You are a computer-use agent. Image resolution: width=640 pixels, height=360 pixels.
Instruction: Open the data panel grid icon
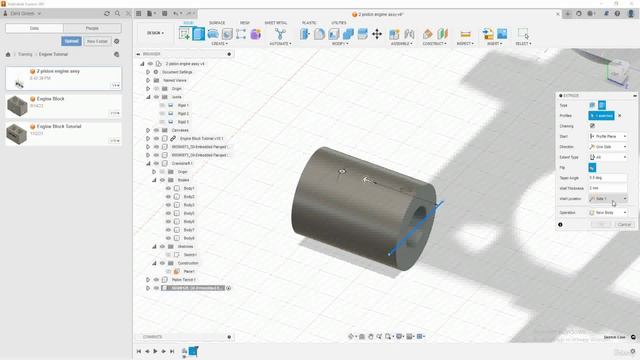point(139,13)
